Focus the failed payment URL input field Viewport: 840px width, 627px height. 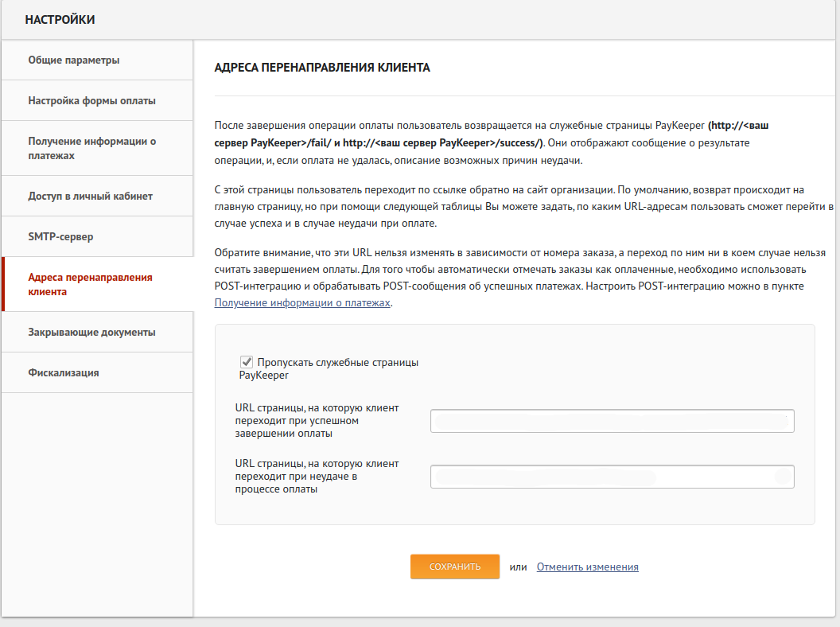pos(612,477)
